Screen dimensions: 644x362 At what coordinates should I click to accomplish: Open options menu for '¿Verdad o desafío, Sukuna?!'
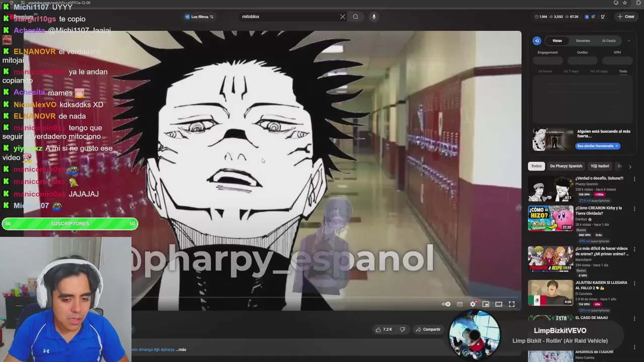(x=634, y=179)
